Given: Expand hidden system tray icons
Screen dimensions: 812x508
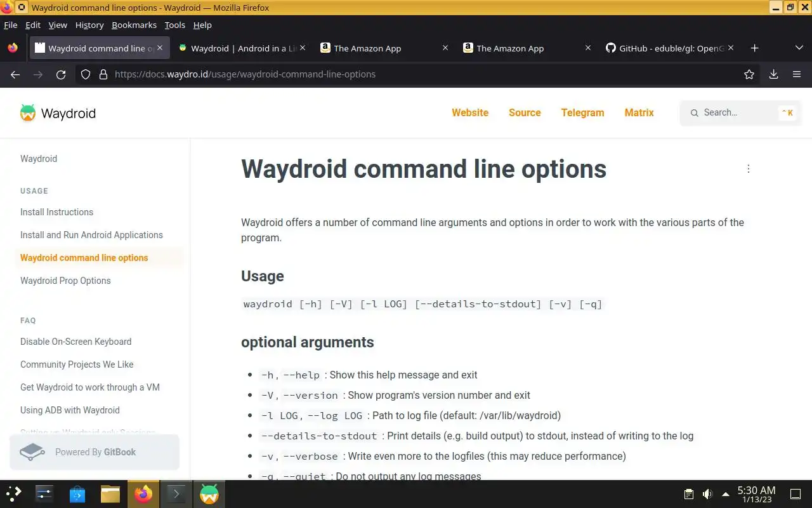Looking at the screenshot, I should [x=725, y=494].
